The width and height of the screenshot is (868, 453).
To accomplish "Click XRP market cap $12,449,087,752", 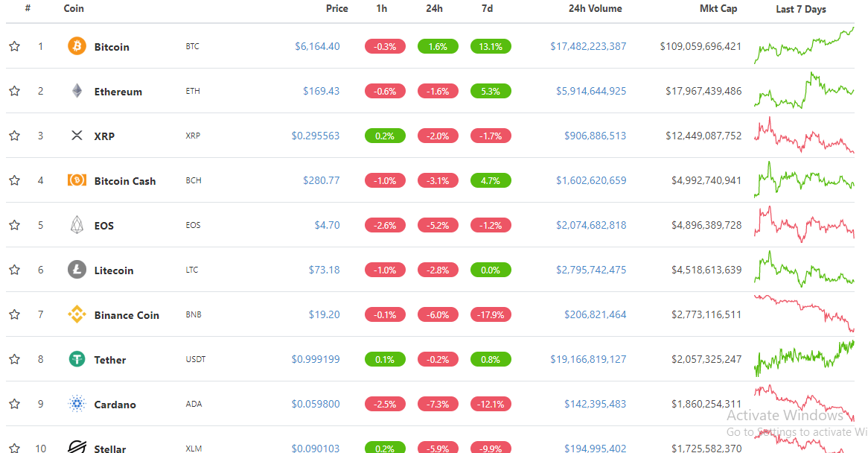I will (703, 136).
